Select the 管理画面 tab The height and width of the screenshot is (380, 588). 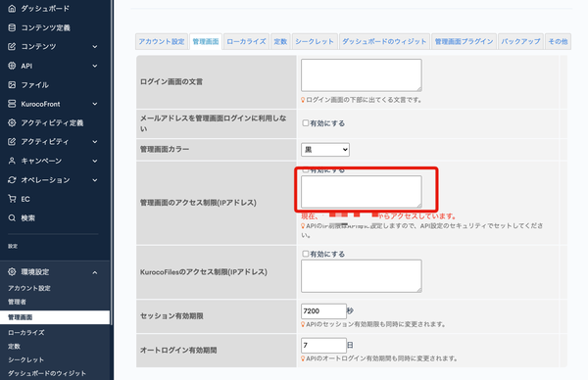pyautogui.click(x=206, y=41)
